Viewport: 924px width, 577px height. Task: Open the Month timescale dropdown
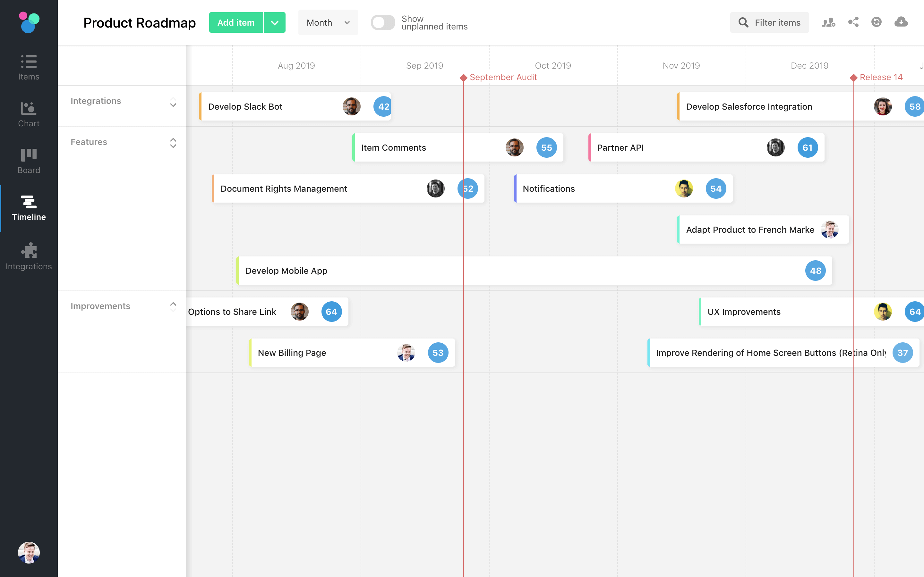(328, 22)
